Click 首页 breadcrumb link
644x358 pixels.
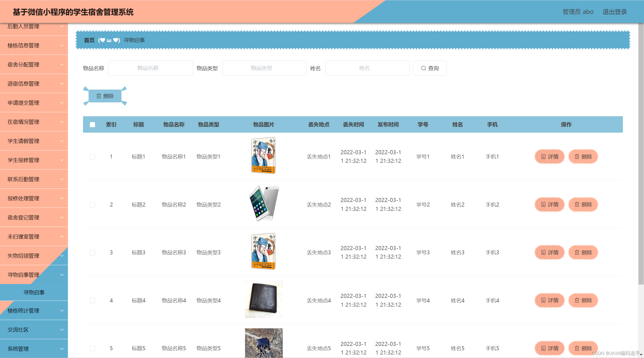coord(89,40)
